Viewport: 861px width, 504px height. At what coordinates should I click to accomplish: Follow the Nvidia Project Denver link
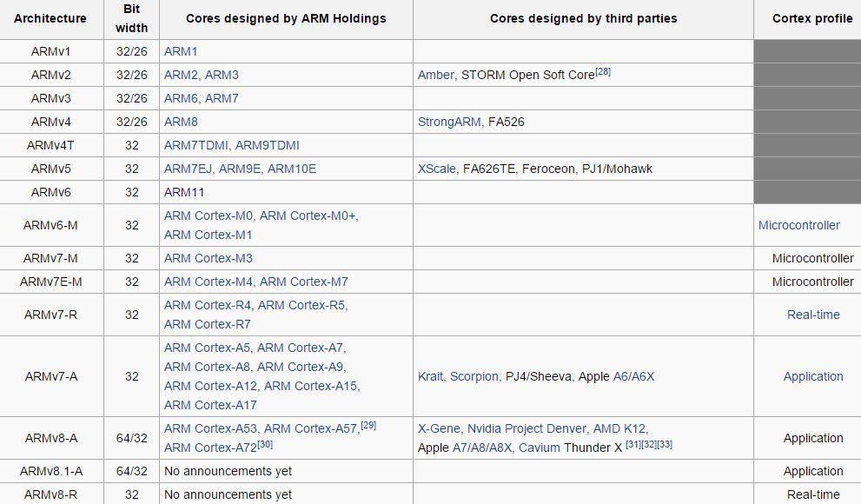click(x=527, y=428)
